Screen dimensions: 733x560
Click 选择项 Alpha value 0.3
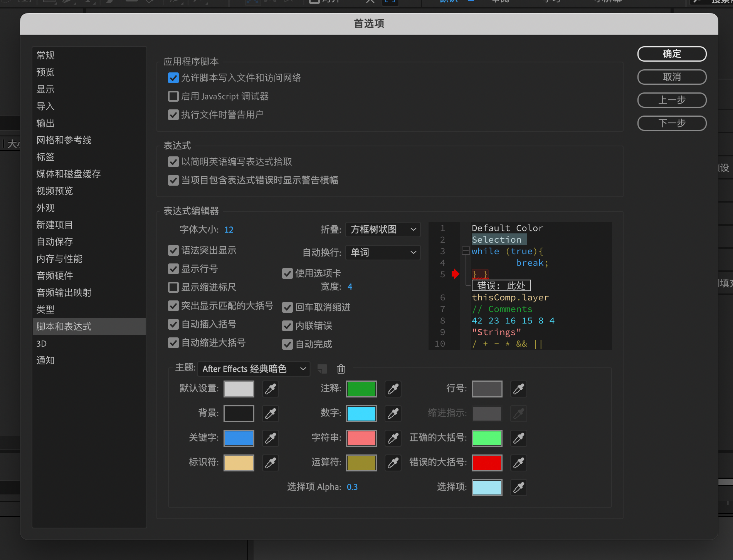pyautogui.click(x=352, y=487)
